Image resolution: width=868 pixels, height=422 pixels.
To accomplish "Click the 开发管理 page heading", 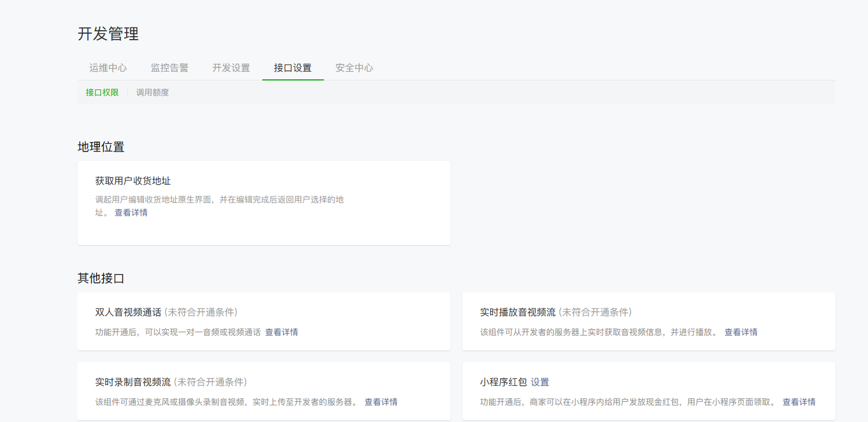I will [108, 34].
